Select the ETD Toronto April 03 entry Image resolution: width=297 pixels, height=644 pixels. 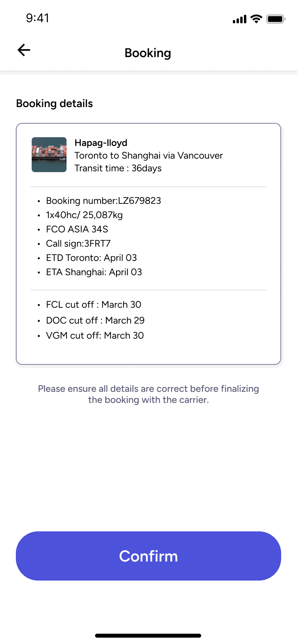(91, 258)
